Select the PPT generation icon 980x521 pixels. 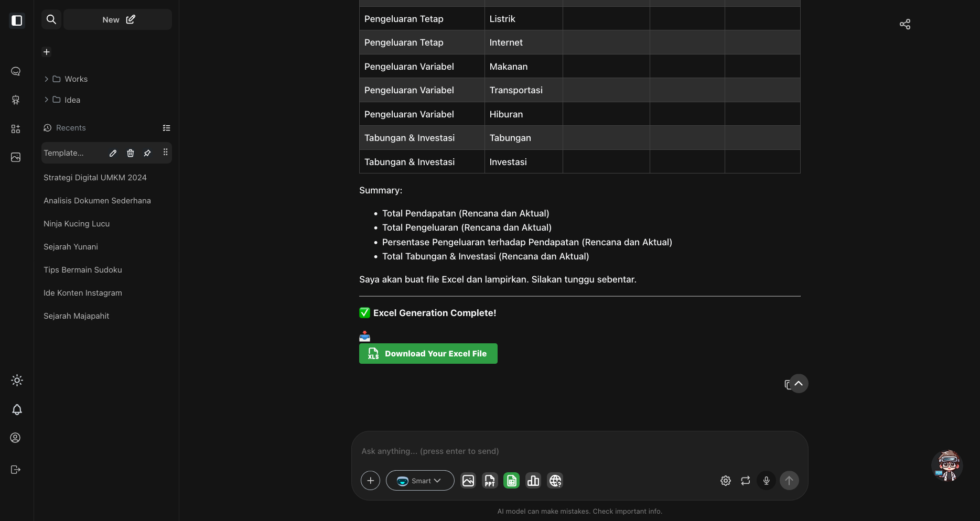(490, 481)
